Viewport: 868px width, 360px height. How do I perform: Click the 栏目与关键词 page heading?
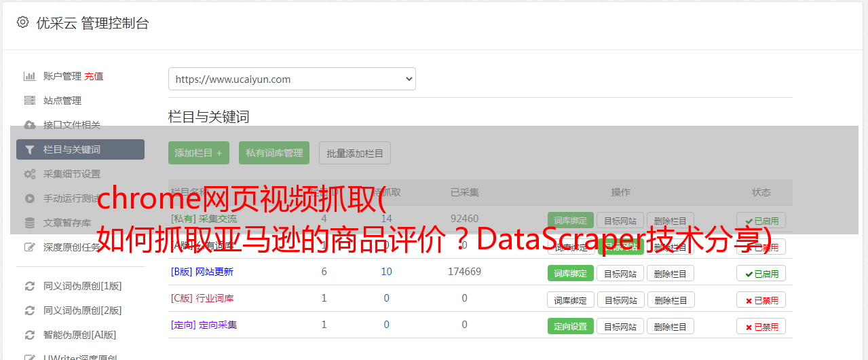coord(209,117)
